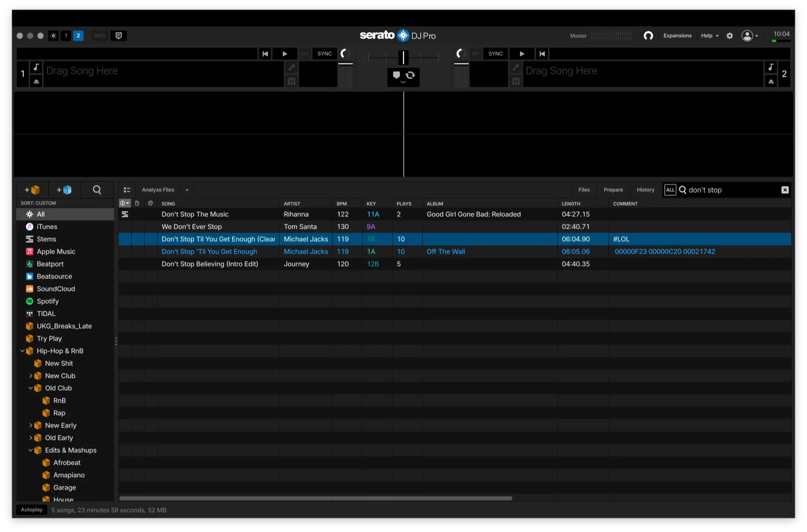Switch to 1-deck layout button
Screen dimensions: 807x532
click(x=66, y=36)
